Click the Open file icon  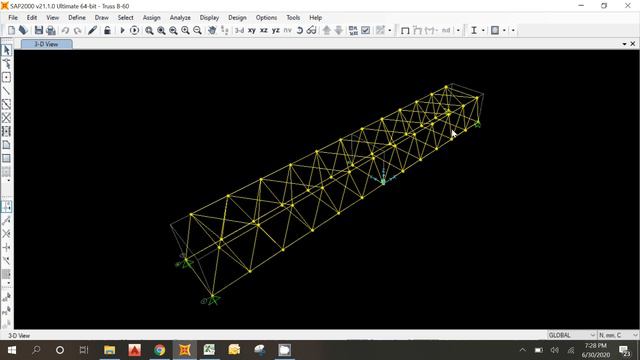23,30
